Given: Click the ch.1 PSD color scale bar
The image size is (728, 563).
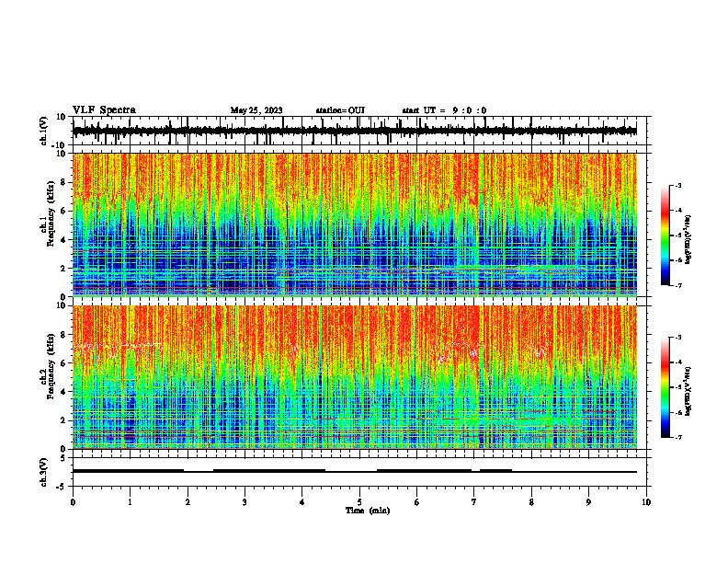Looking at the screenshot, I should 665,236.
